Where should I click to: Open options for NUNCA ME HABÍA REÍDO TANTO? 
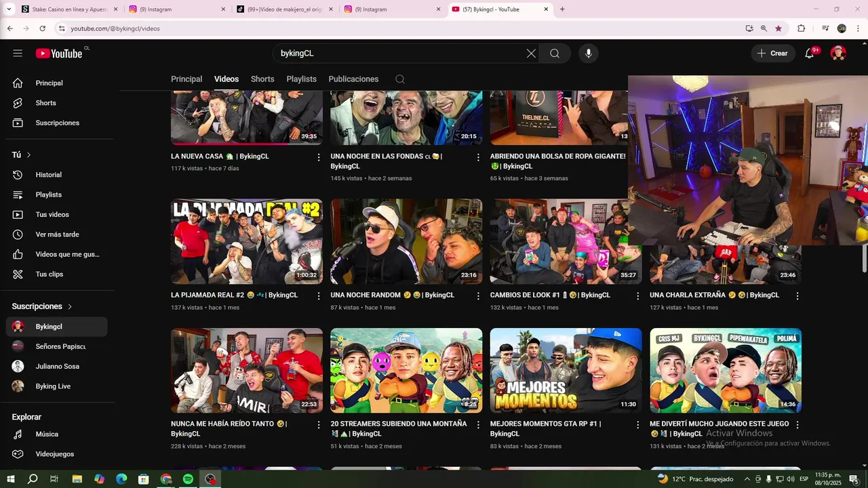(x=319, y=425)
